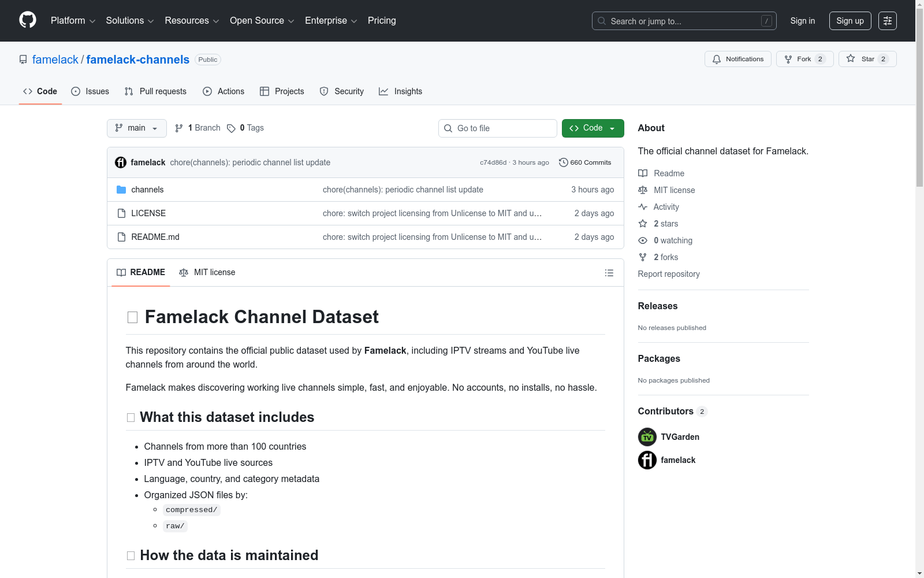Viewport: 924px width, 578px height.
Task: Click the TVGarden contributor avatar
Action: pyautogui.click(x=647, y=437)
